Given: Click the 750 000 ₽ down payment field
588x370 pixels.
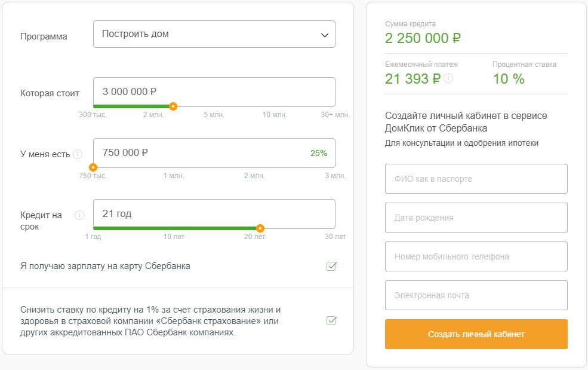Looking at the screenshot, I should [214, 153].
